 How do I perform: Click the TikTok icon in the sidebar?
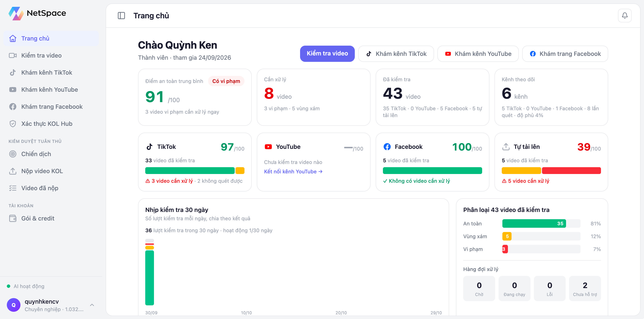pyautogui.click(x=13, y=72)
